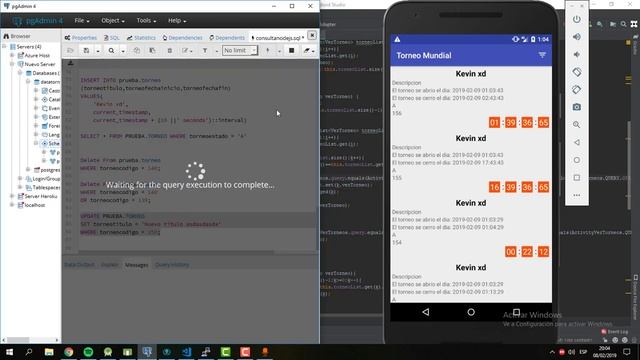Click the pgAdmin execute query (lightning) icon
Image resolution: width=640 pixels, height=360 pixels.
click(x=268, y=51)
